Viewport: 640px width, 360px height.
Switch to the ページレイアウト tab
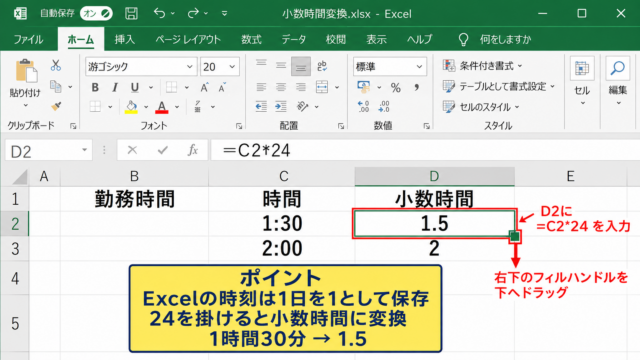point(188,40)
